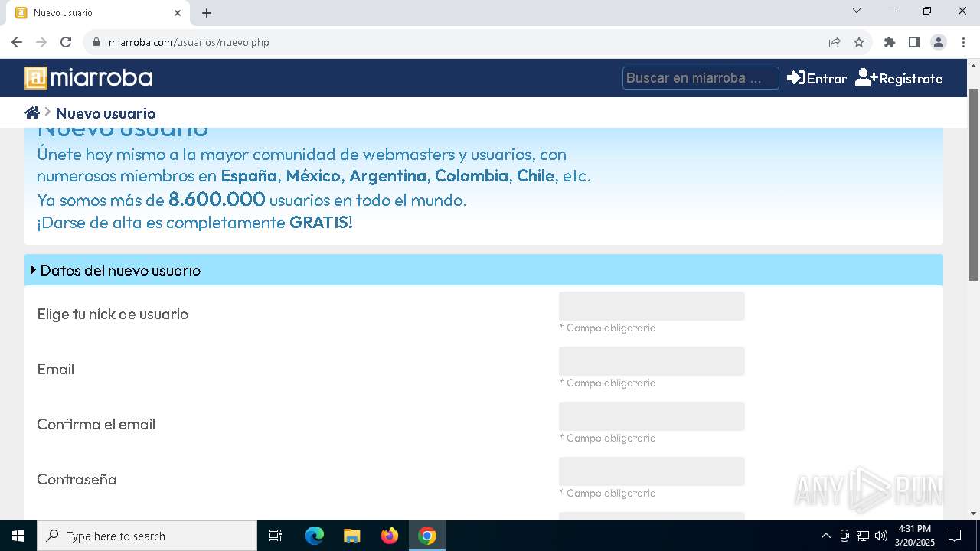Click the Elige tu nick de usuario label
Viewport: 980px width, 551px height.
(x=113, y=314)
